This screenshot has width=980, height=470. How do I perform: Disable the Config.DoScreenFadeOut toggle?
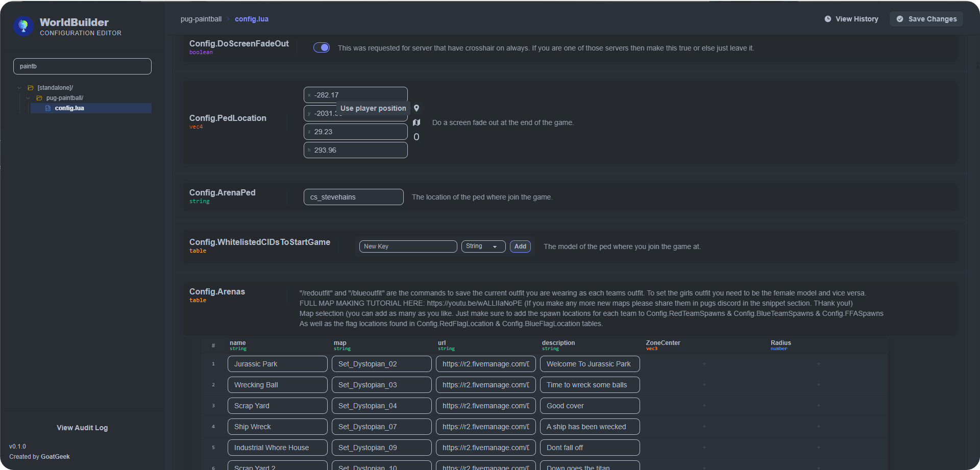(322, 47)
